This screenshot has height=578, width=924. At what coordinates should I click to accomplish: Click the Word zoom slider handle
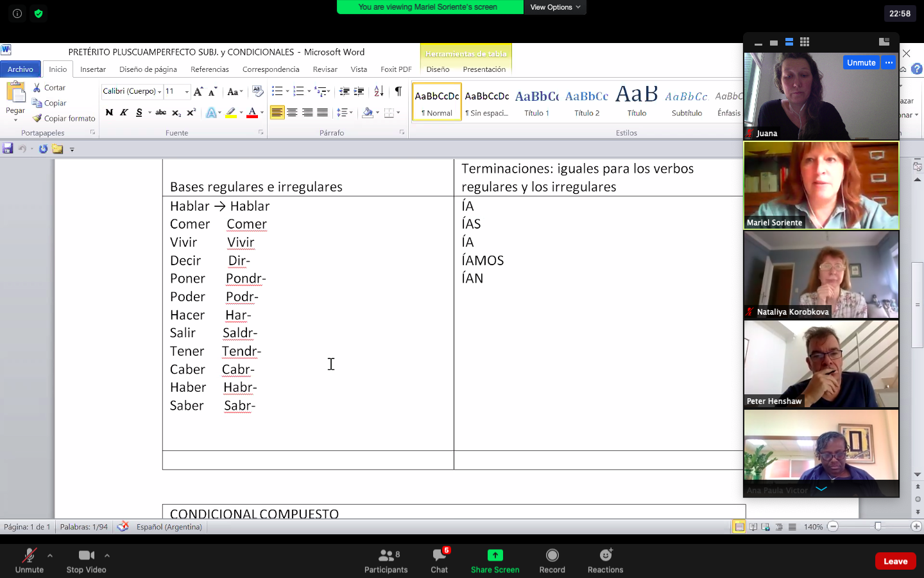tap(878, 527)
